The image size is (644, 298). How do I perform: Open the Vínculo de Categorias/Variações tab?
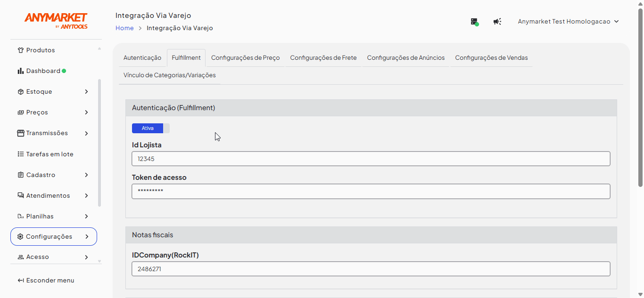click(x=170, y=75)
